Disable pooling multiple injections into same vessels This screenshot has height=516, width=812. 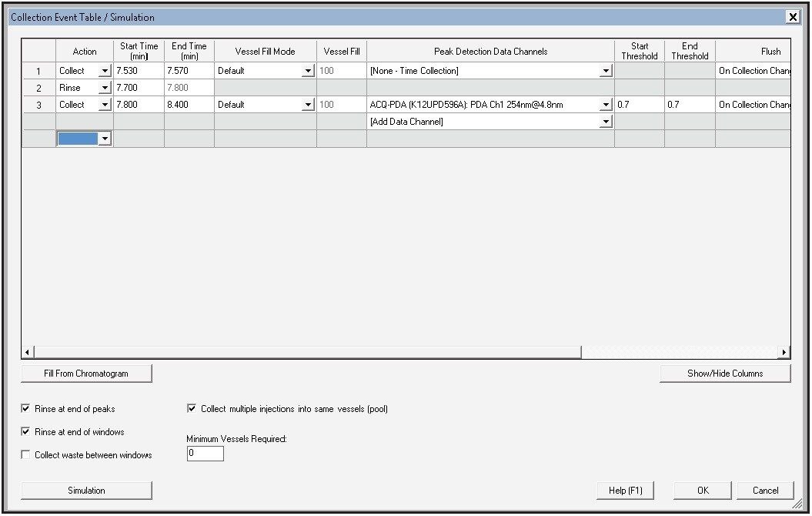(192, 409)
